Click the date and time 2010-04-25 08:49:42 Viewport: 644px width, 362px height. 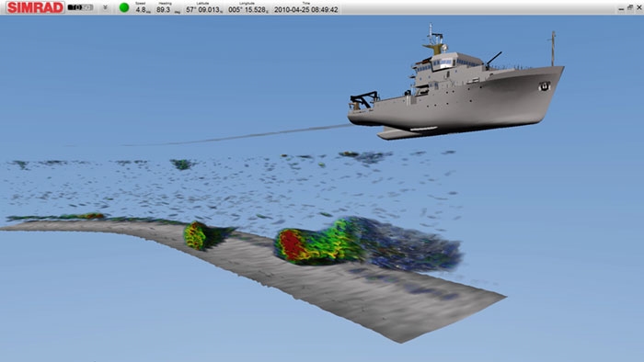pos(306,9)
